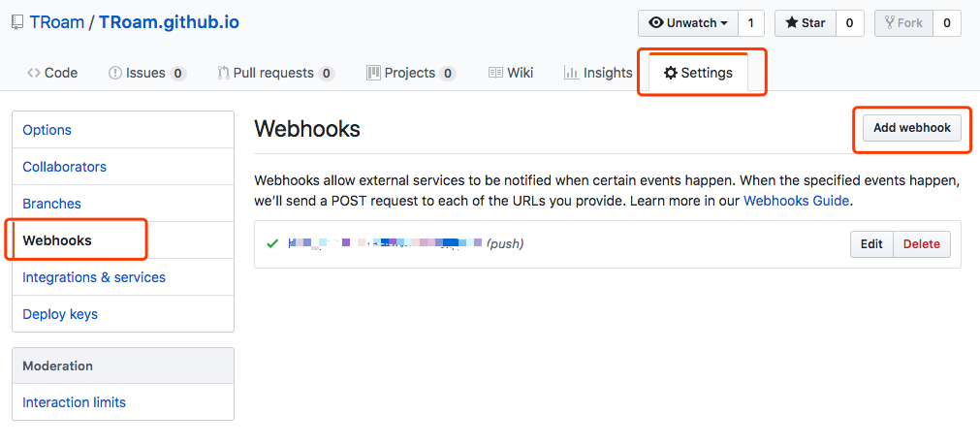This screenshot has height=446, width=980.
Task: Open the Insights tab
Action: coord(598,73)
